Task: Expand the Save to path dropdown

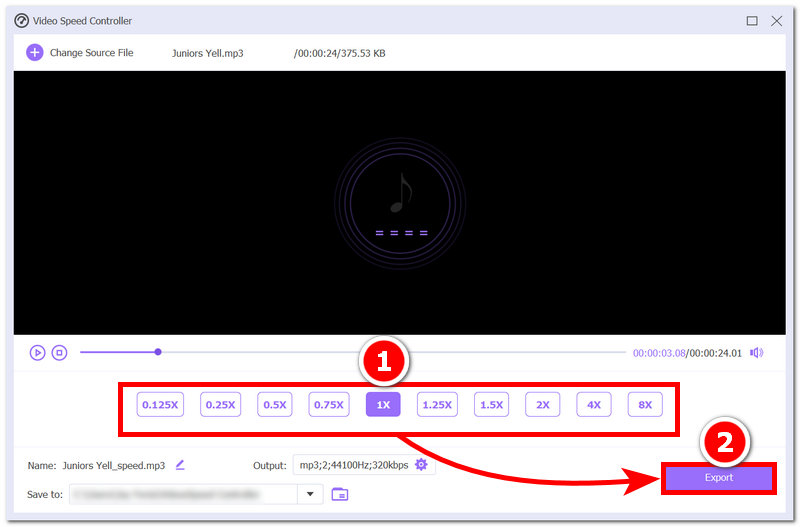Action: pos(310,494)
